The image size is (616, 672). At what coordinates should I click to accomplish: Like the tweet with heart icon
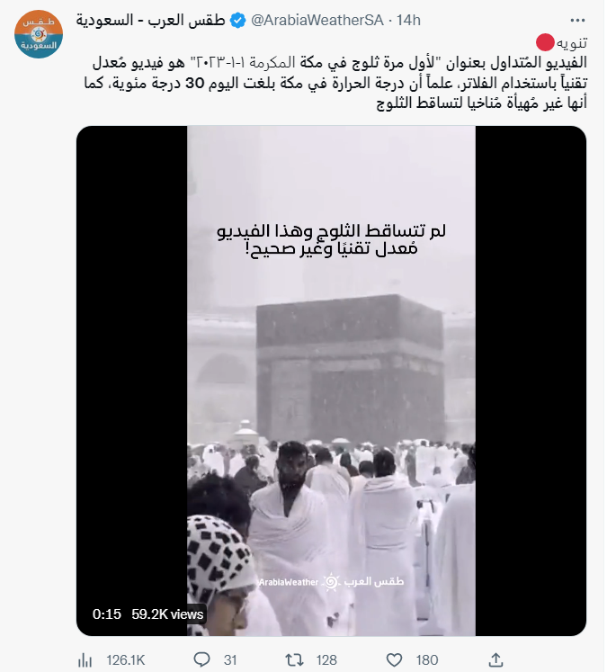tap(394, 659)
